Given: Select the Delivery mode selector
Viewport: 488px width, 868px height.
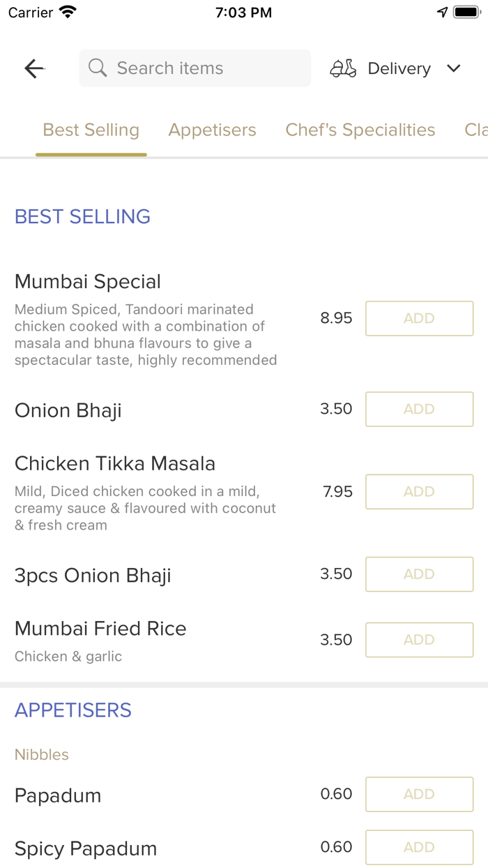Looking at the screenshot, I should (x=398, y=68).
